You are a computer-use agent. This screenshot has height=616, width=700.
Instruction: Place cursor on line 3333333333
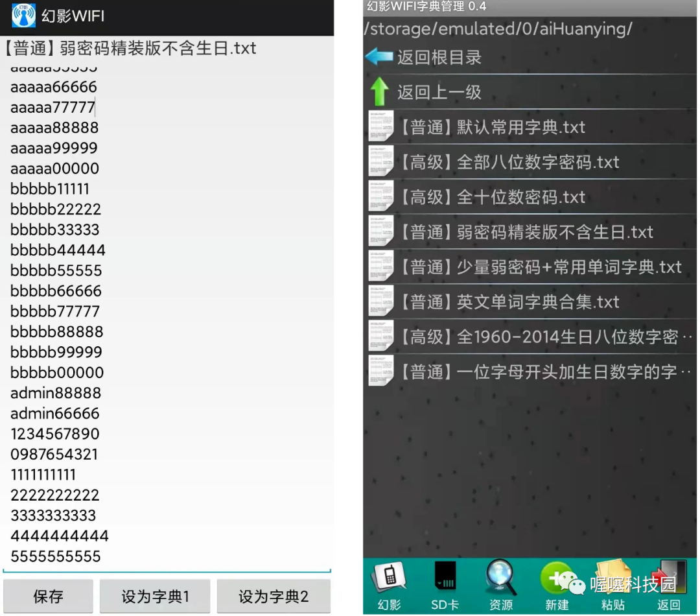53,515
